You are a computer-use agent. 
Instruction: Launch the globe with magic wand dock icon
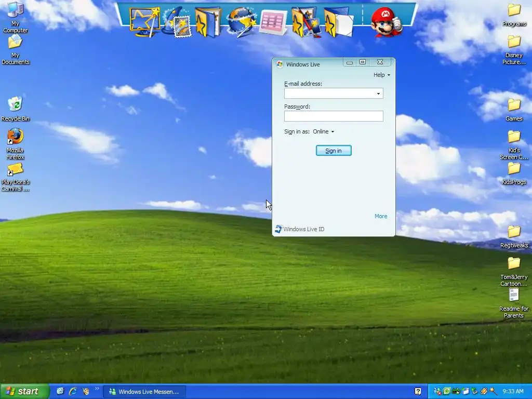tap(241, 22)
